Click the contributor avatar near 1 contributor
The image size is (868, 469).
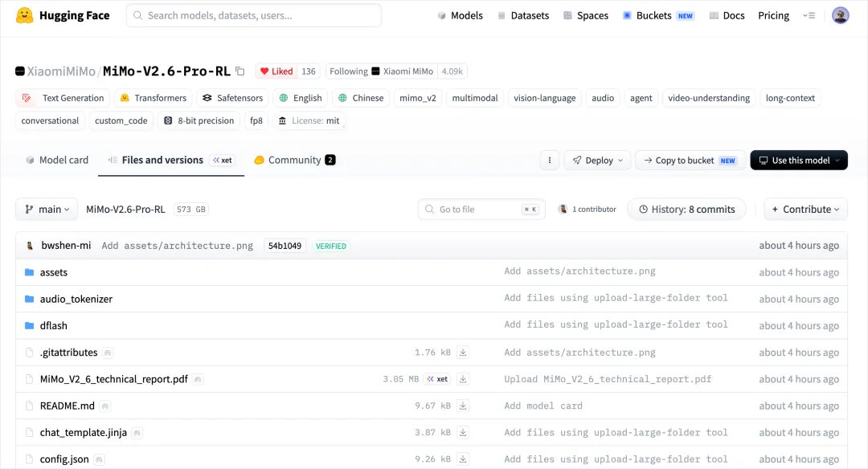point(563,209)
